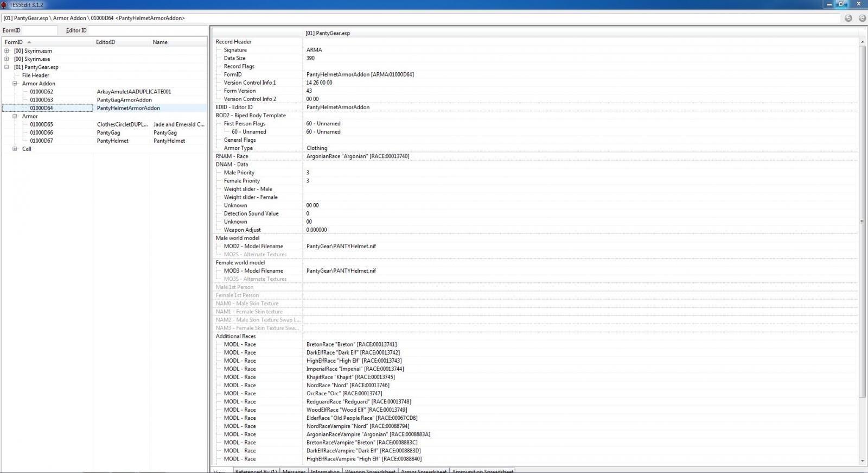Screen dimensions: 868x473
Task: Click the Data Size value 390
Action: (310, 58)
